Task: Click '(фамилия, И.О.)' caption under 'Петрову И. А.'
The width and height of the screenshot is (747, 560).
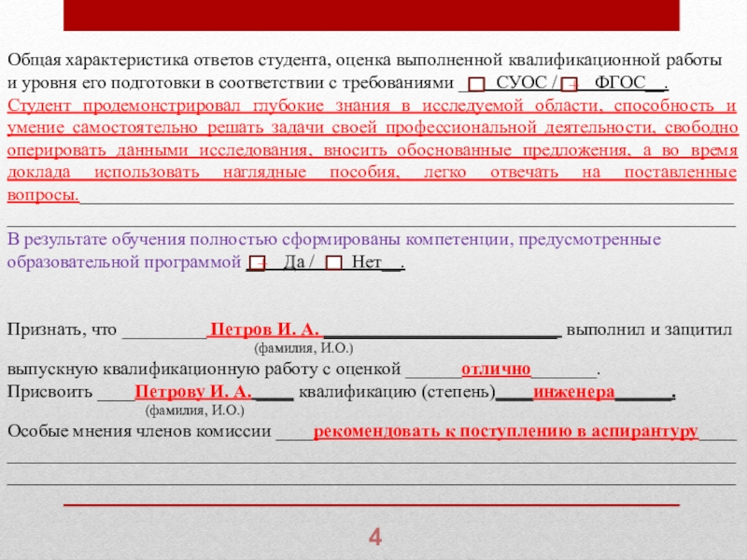Action: [x=195, y=411]
